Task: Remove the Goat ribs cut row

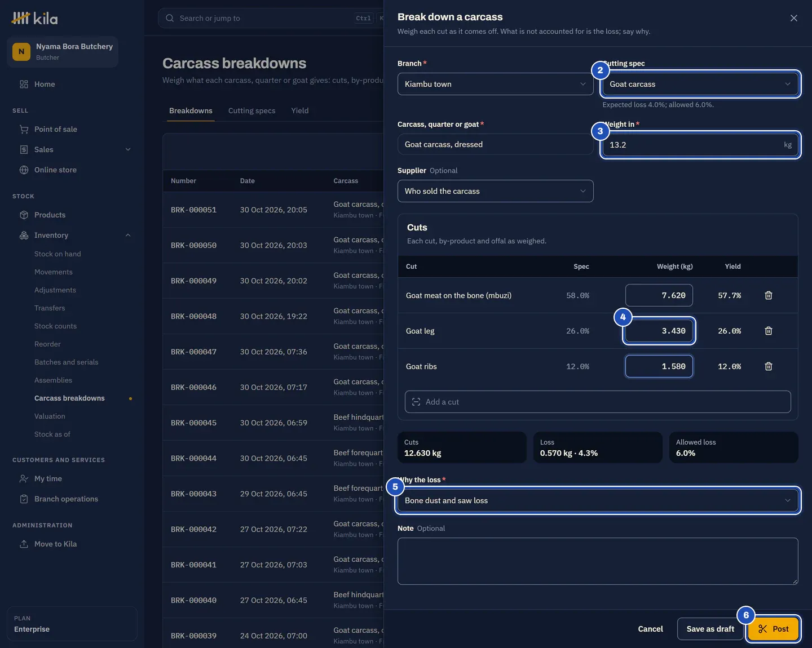Action: coord(768,366)
